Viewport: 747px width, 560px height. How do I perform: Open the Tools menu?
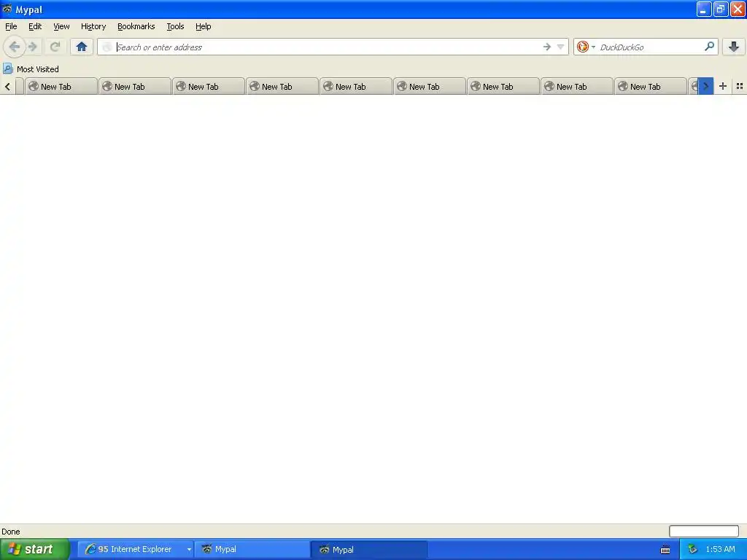pyautogui.click(x=175, y=26)
